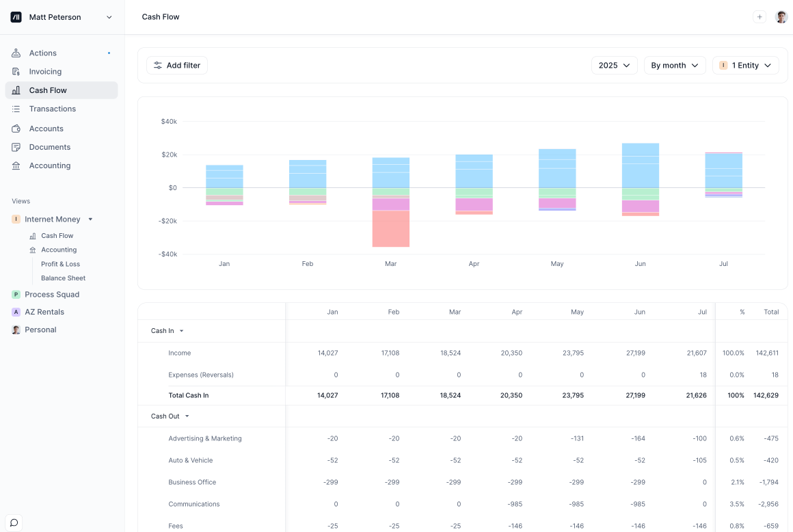
Task: Click the Add filter button
Action: tap(177, 66)
